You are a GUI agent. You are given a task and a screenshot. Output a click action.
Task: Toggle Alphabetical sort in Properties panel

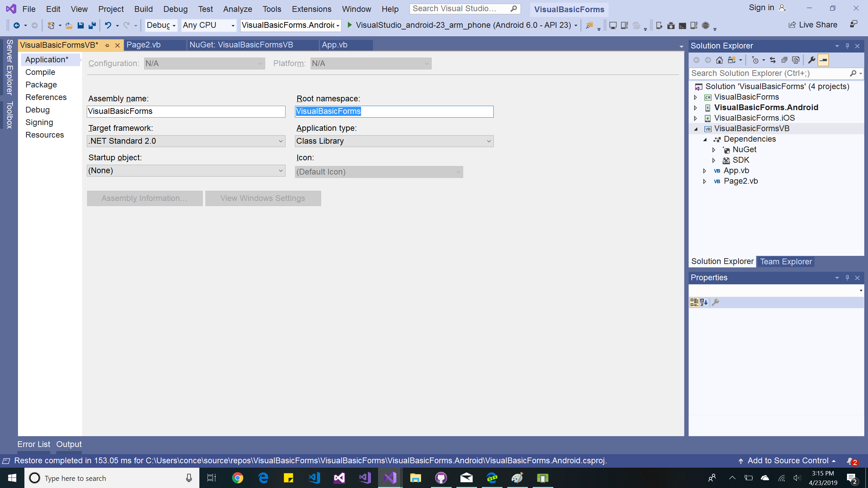pos(704,302)
